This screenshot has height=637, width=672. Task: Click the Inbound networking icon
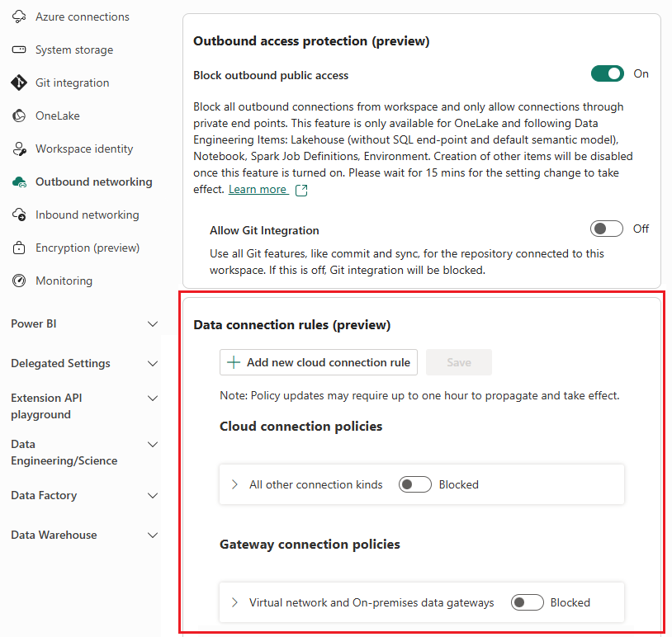[x=19, y=215]
